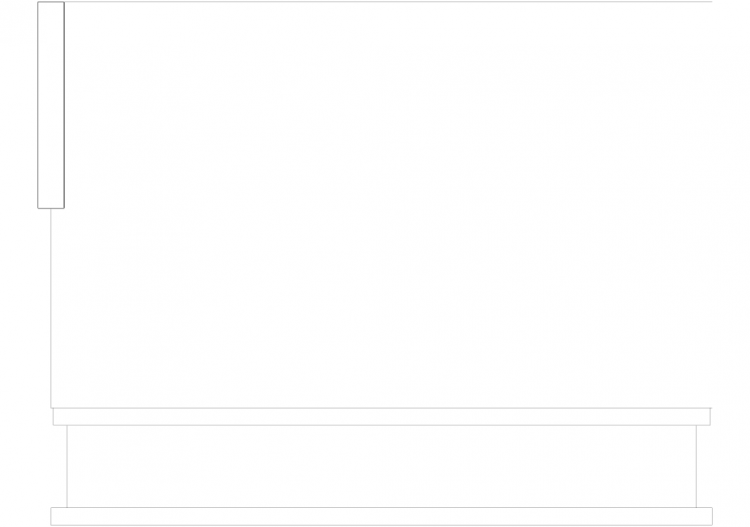Click the left end of the upper thin slab
Screen dimensions: 750x527
53,417
